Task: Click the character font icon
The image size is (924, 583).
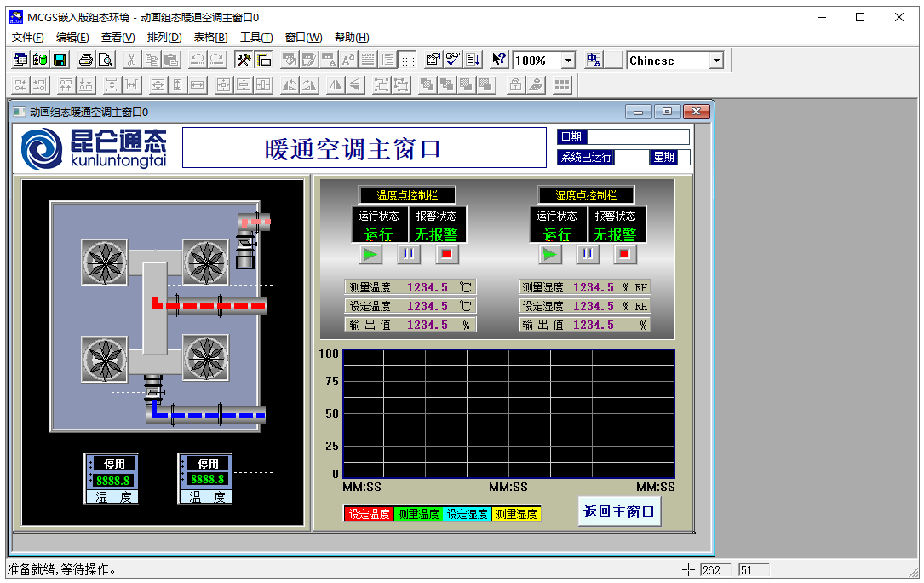Action: [348, 60]
